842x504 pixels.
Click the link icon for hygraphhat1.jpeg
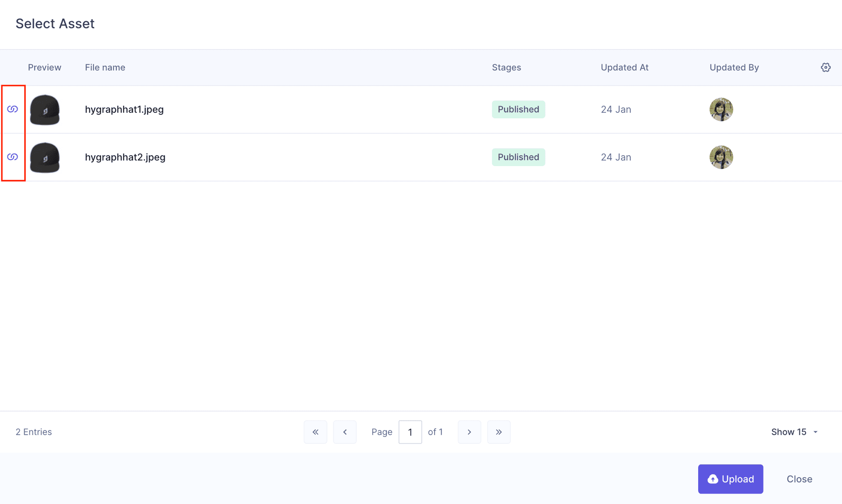[x=13, y=109]
